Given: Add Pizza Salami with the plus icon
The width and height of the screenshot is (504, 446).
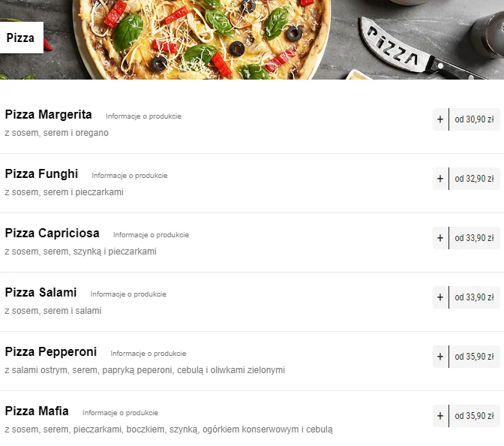Looking at the screenshot, I should [440, 297].
